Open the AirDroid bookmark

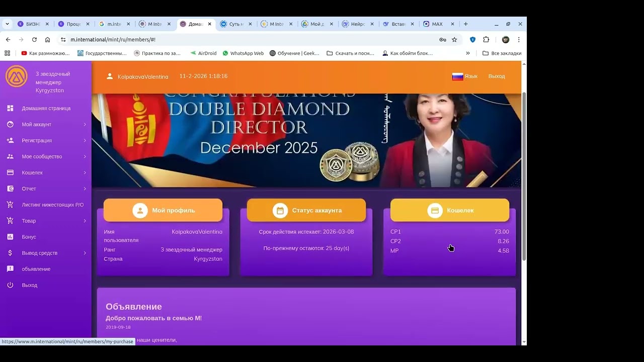203,53
